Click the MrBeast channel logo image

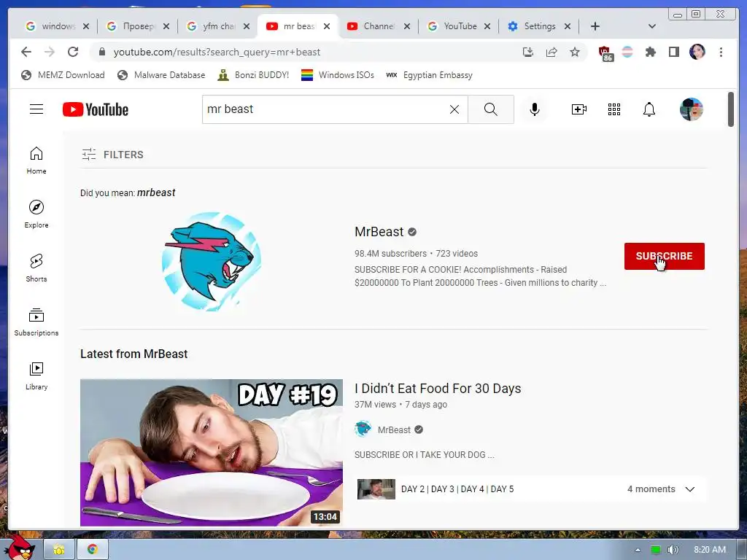point(212,262)
